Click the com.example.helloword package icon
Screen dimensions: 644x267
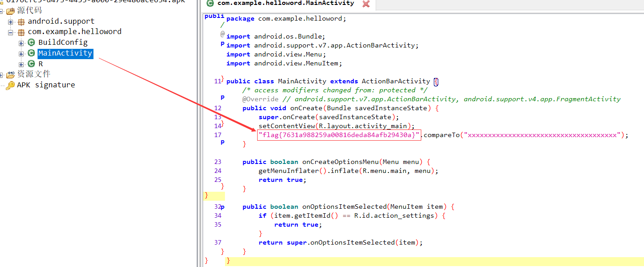(21, 32)
